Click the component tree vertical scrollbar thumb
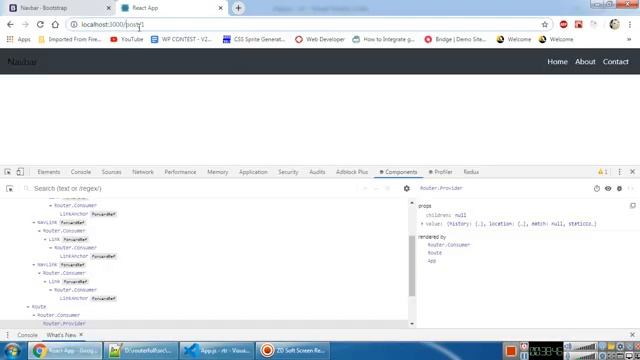Screen dimensions: 640x360 coord(412,266)
